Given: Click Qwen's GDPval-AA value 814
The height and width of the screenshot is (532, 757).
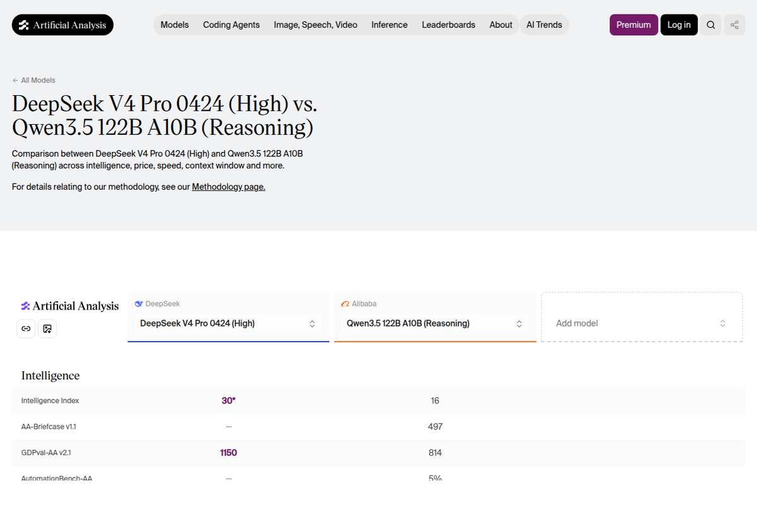Looking at the screenshot, I should point(435,453).
